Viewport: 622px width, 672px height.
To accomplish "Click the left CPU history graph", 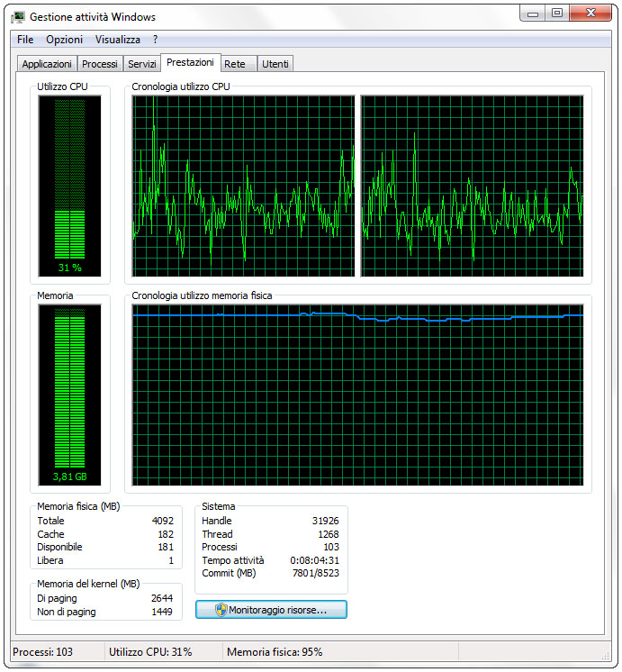I will pyautogui.click(x=243, y=186).
